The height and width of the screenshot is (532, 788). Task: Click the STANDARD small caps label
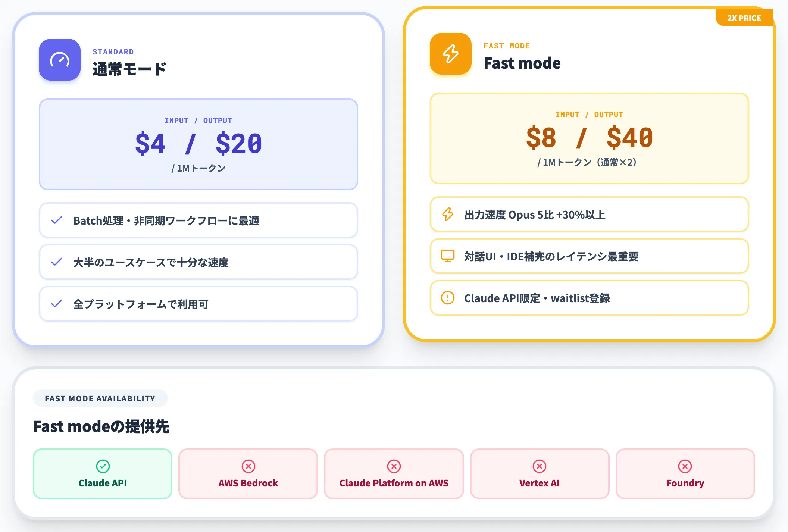(113, 52)
